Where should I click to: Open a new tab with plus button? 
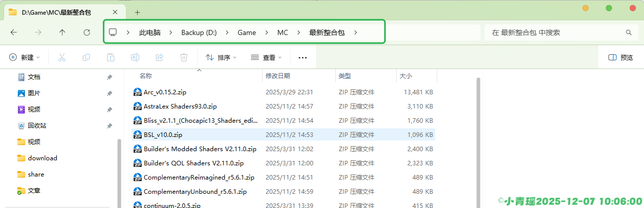[x=137, y=12]
